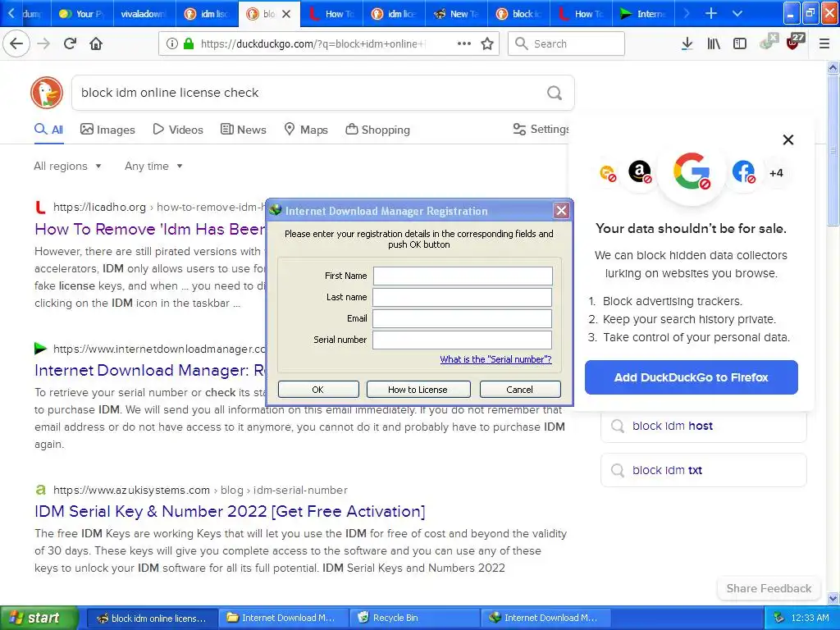
Task: Cancel the IDM Registration dialog
Action: pos(519,390)
